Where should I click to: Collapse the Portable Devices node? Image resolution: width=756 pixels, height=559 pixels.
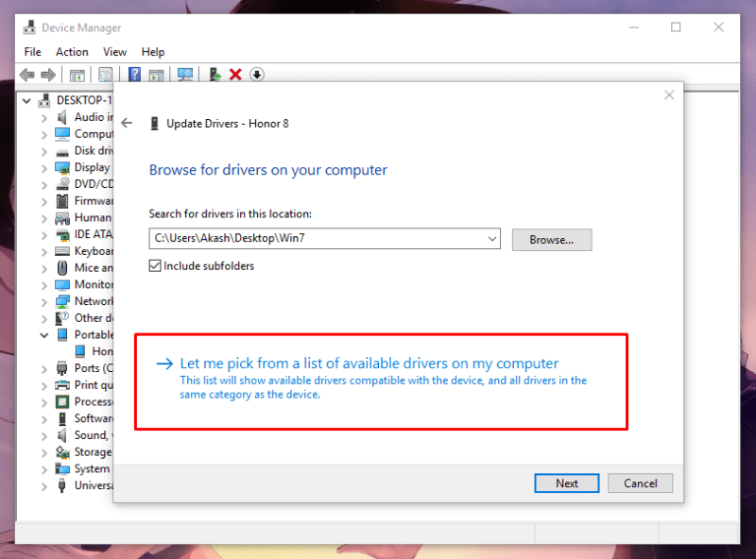point(44,335)
